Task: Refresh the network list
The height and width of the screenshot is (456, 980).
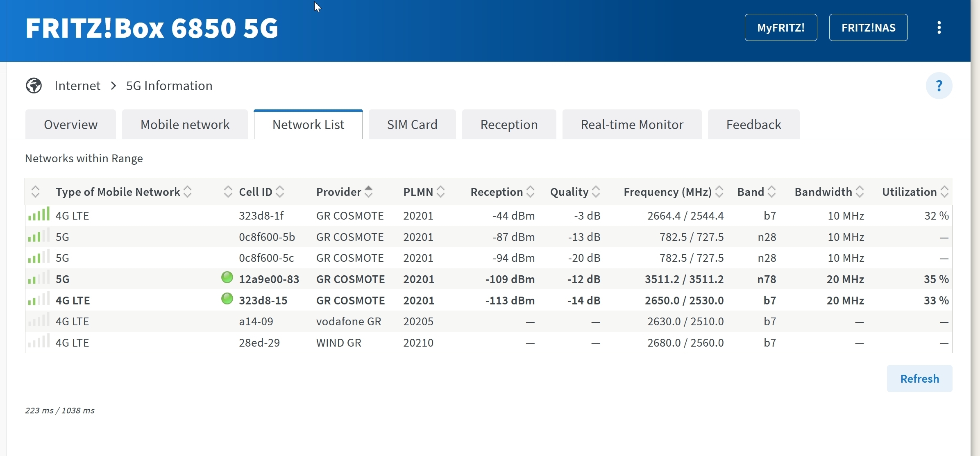Action: [919, 379]
